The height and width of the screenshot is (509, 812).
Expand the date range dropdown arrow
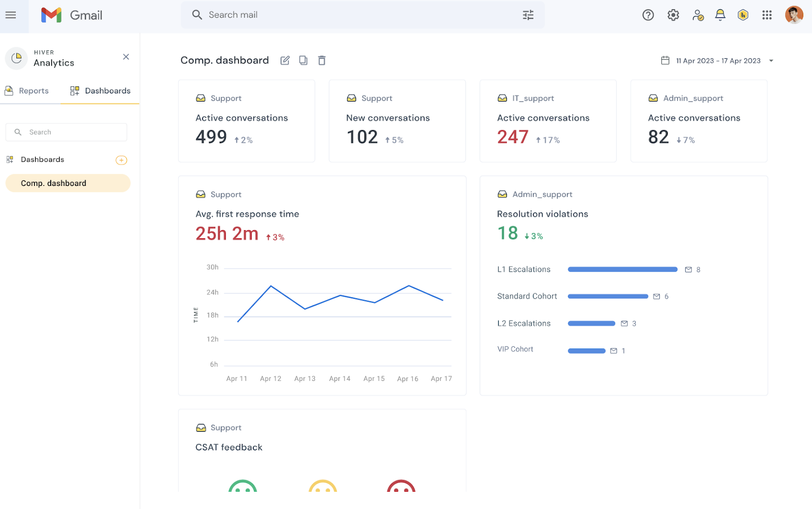pyautogui.click(x=771, y=61)
